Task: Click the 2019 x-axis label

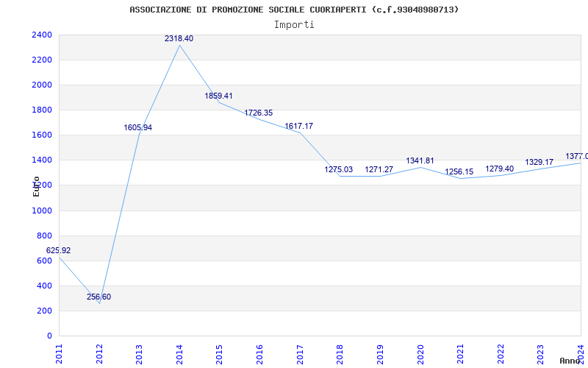Action: tap(380, 354)
